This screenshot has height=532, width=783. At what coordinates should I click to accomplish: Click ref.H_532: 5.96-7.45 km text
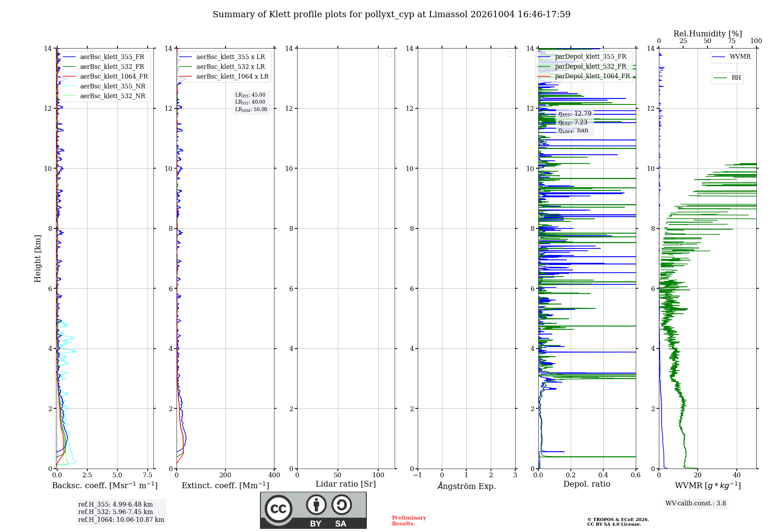pyautogui.click(x=115, y=512)
